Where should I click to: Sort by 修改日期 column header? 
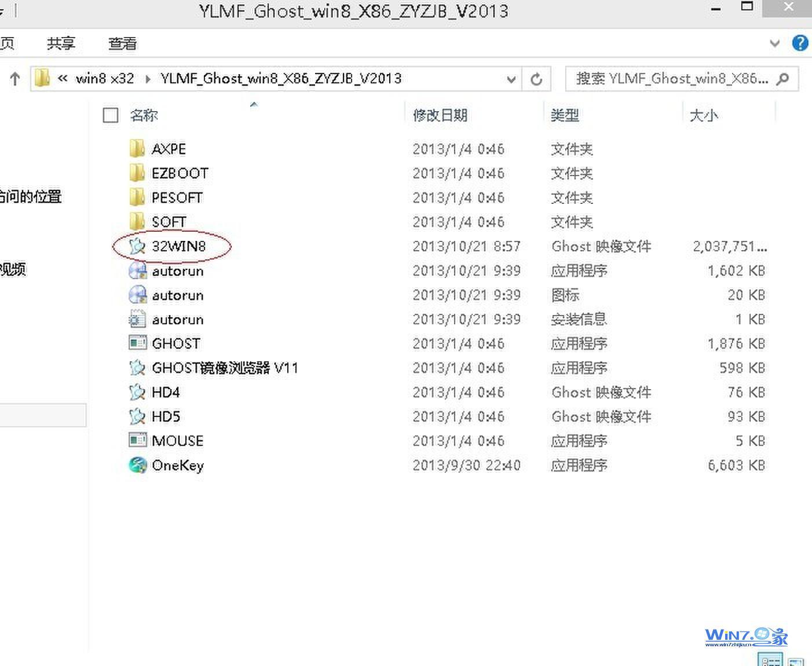(440, 115)
